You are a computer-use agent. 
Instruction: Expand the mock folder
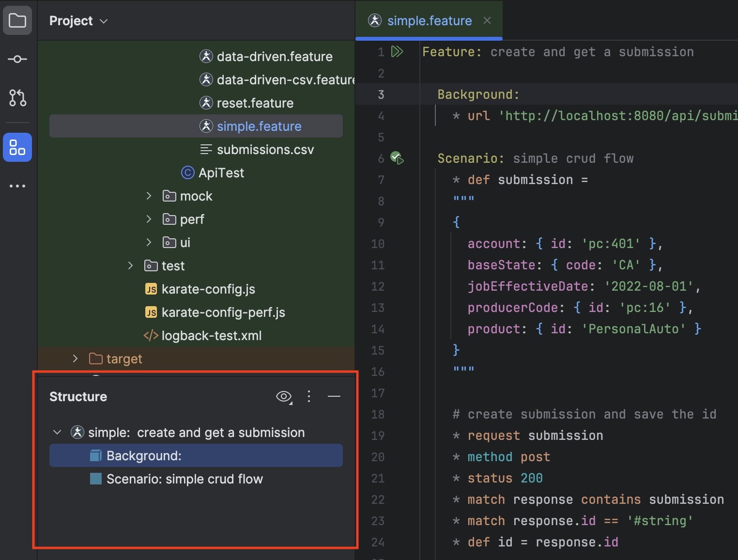tap(149, 196)
